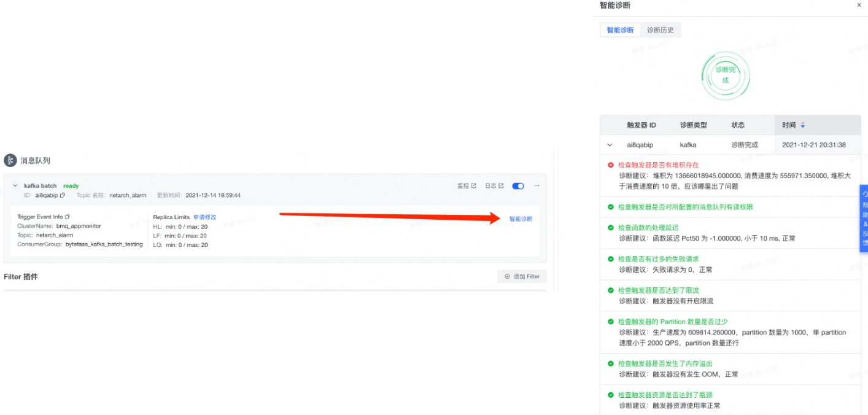
Task: Copy the trigger ID ai8qabip
Action: (63, 195)
